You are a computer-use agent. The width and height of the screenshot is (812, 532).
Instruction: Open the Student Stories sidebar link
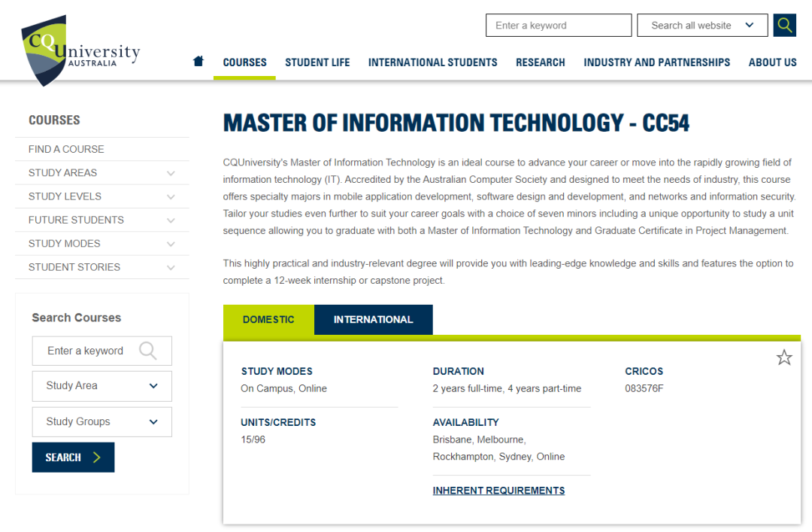pos(74,267)
